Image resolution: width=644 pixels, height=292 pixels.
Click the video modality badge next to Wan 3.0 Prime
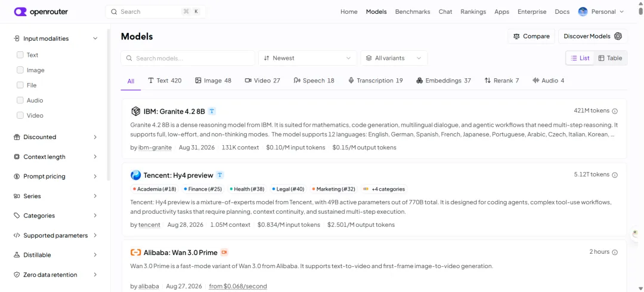(224, 253)
